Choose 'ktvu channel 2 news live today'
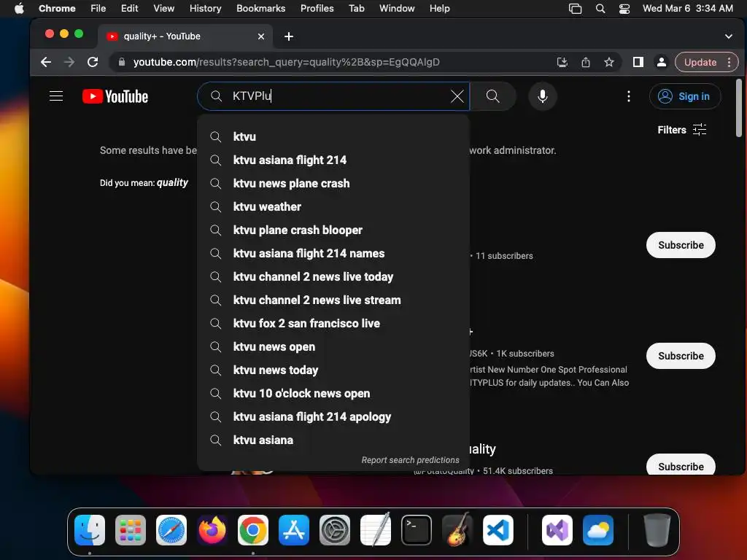Image resolution: width=747 pixels, height=560 pixels. [333, 276]
